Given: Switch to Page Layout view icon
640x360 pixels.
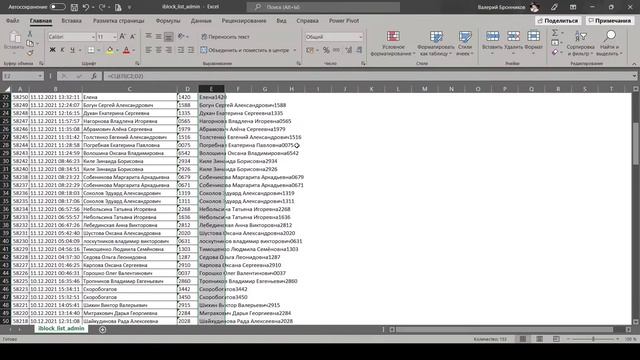Looking at the screenshot, I should pyautogui.click(x=539, y=339).
